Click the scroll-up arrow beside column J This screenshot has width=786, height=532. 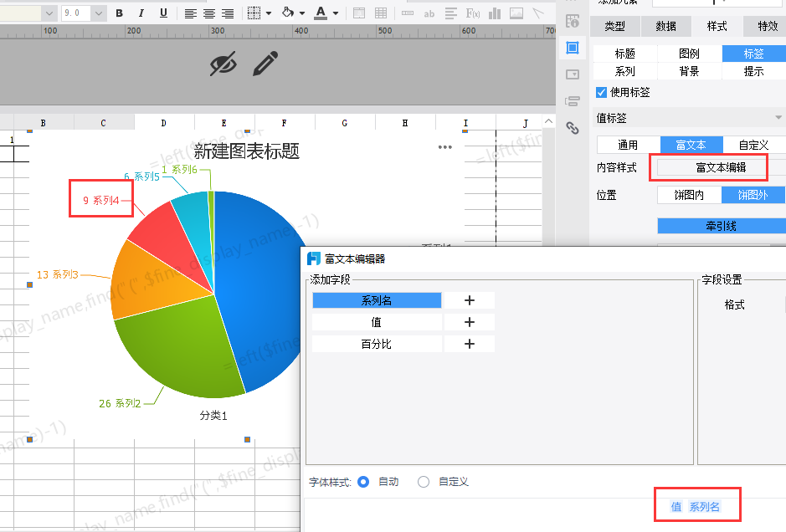tap(549, 121)
